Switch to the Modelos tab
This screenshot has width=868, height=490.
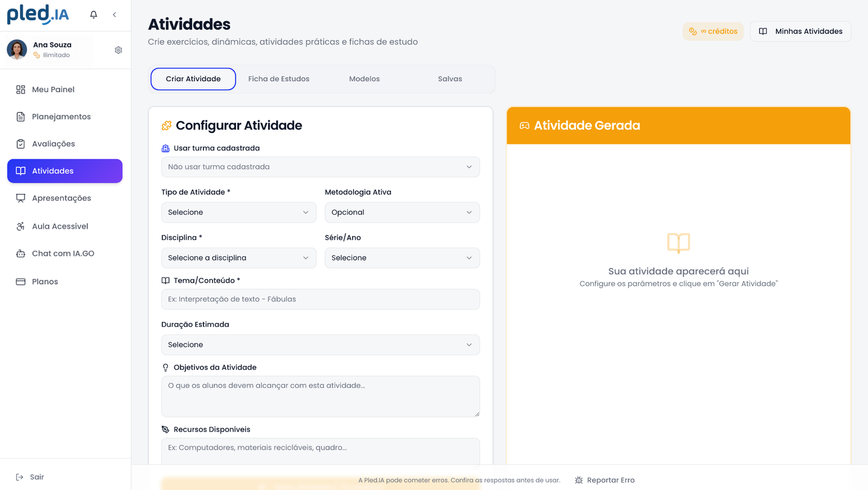[x=364, y=79]
